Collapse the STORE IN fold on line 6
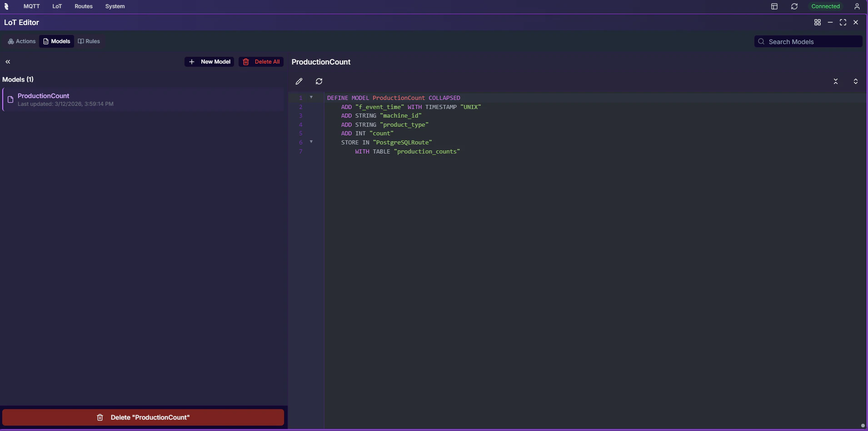868x431 pixels. point(312,142)
